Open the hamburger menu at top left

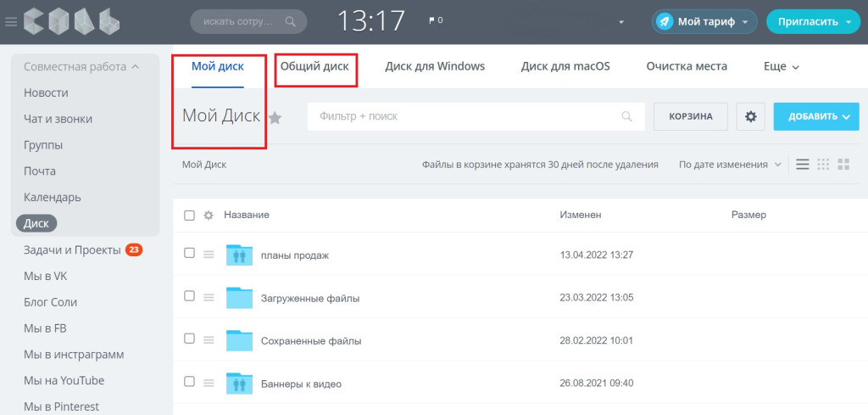tap(11, 21)
